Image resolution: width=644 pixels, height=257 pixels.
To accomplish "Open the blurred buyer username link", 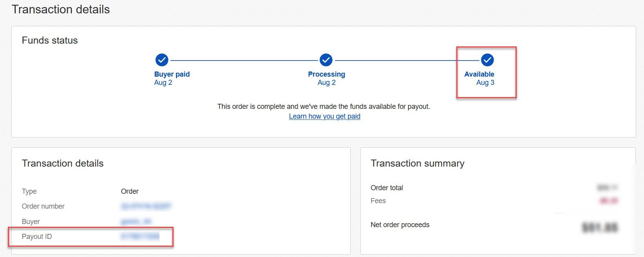I will click(x=136, y=222).
